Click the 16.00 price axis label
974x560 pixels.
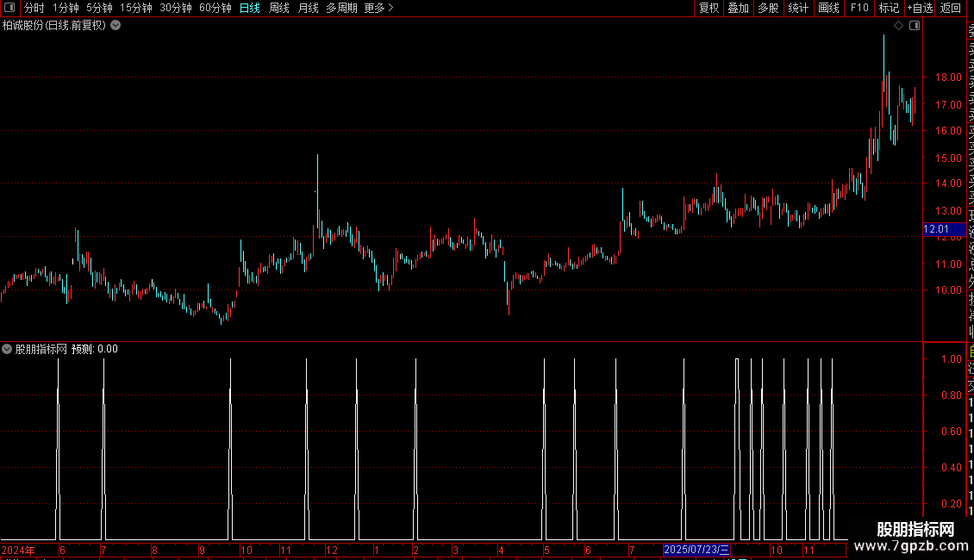tap(948, 130)
